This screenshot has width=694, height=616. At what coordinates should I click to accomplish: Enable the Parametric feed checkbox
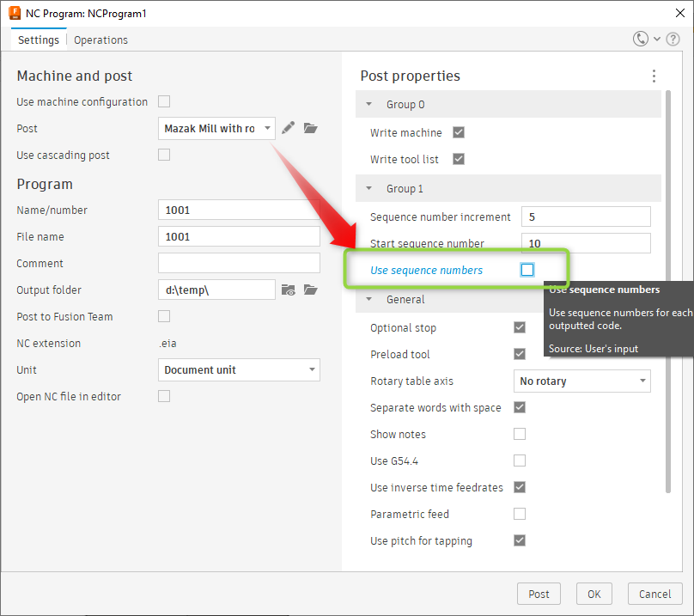tap(519, 514)
